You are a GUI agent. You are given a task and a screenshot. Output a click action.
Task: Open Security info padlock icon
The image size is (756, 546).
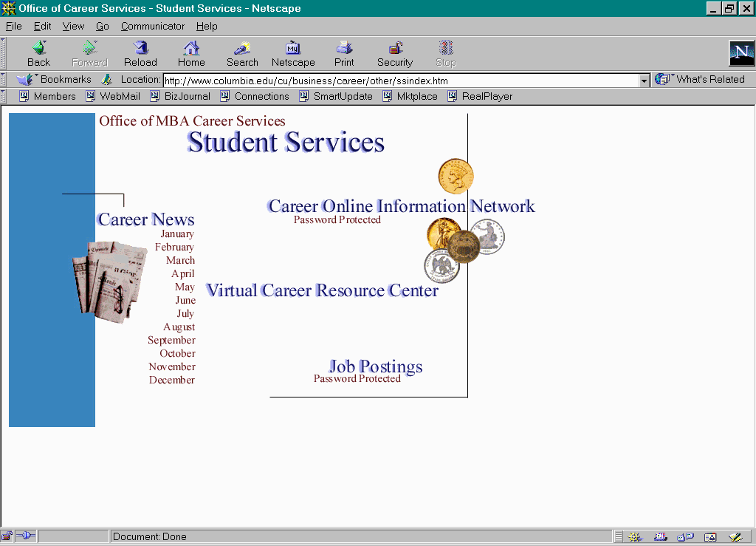pos(395,49)
